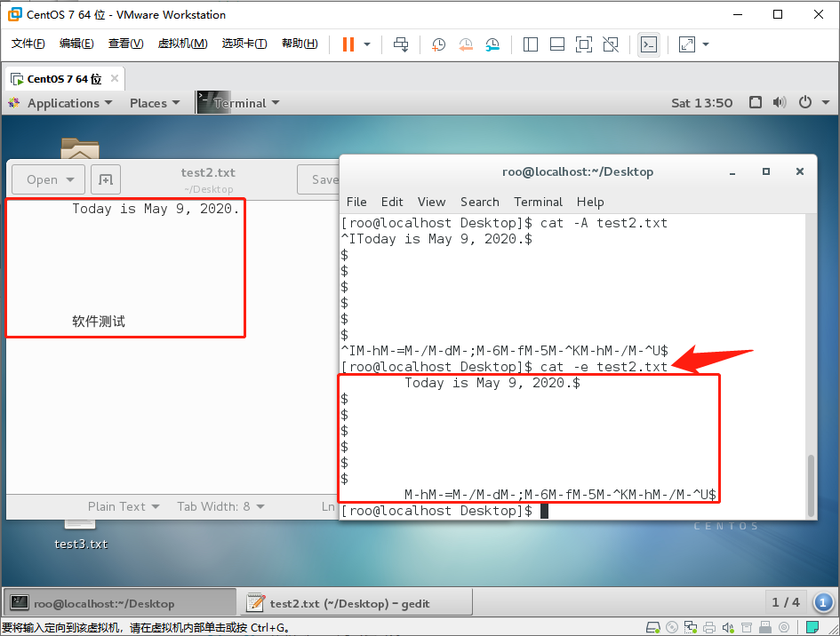This screenshot has height=636, width=840.
Task: Click the printer icon in the status bar
Action: [708, 629]
